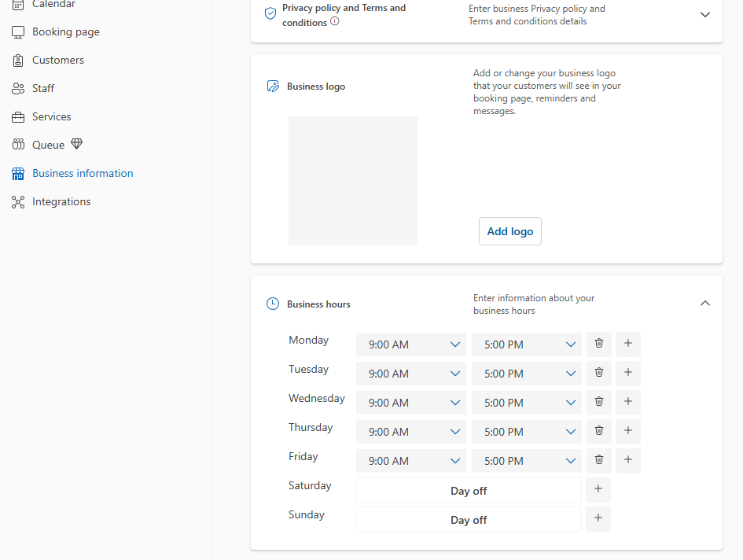The height and width of the screenshot is (560, 743).
Task: Click the premium diamond icon beside Queue
Action: coord(77,144)
